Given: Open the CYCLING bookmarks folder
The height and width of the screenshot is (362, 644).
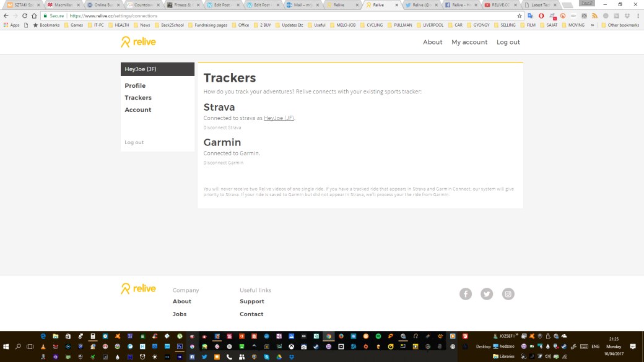Looking at the screenshot, I should pos(371,25).
